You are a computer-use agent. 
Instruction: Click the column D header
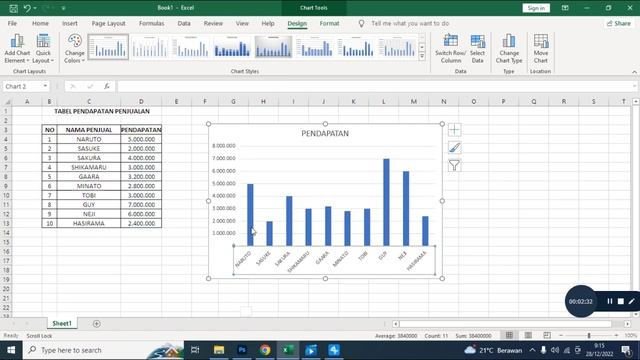141,101
